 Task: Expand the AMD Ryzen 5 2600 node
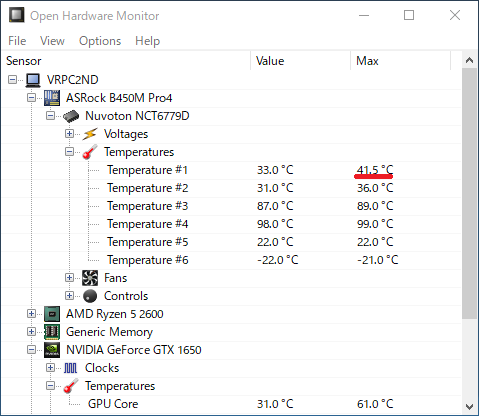tap(31, 314)
